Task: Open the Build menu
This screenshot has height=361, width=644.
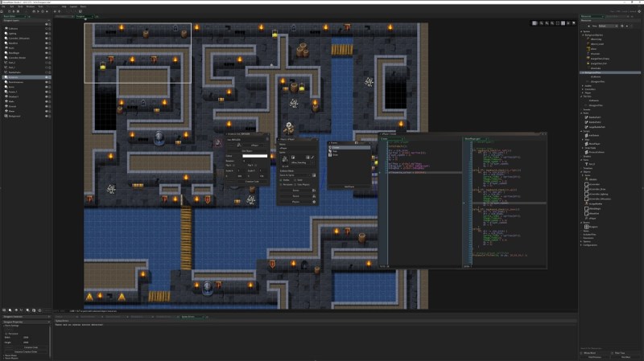Action: pyautogui.click(x=19, y=6)
